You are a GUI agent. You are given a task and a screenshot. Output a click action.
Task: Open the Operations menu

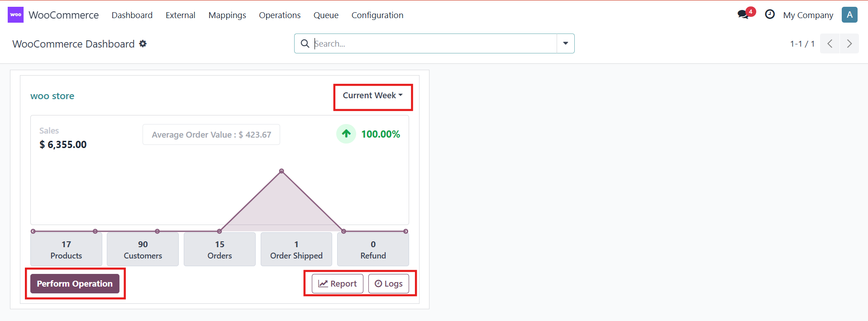pyautogui.click(x=280, y=15)
